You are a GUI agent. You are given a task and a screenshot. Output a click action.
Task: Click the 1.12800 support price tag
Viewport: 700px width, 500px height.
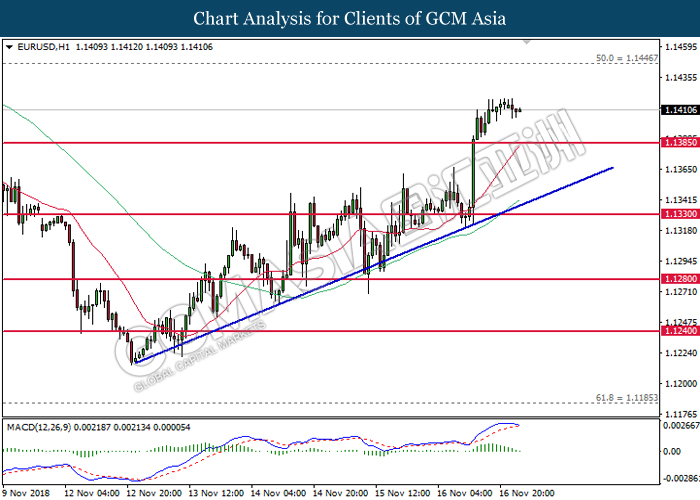click(x=679, y=279)
